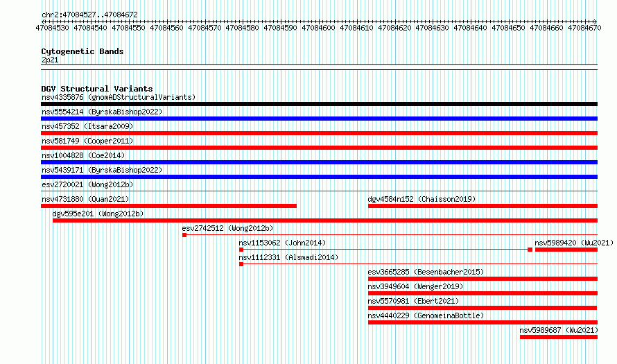
Task: Click ruler position 47084570
Action: point(205,28)
